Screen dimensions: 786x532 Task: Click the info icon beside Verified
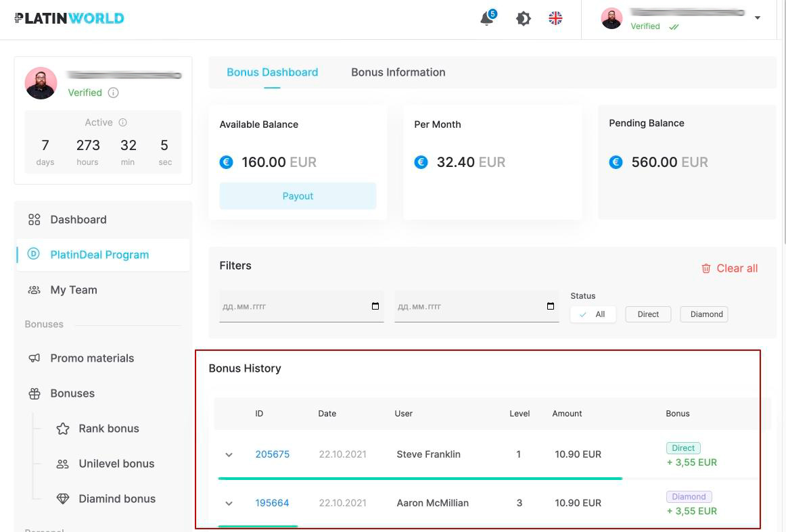(114, 93)
